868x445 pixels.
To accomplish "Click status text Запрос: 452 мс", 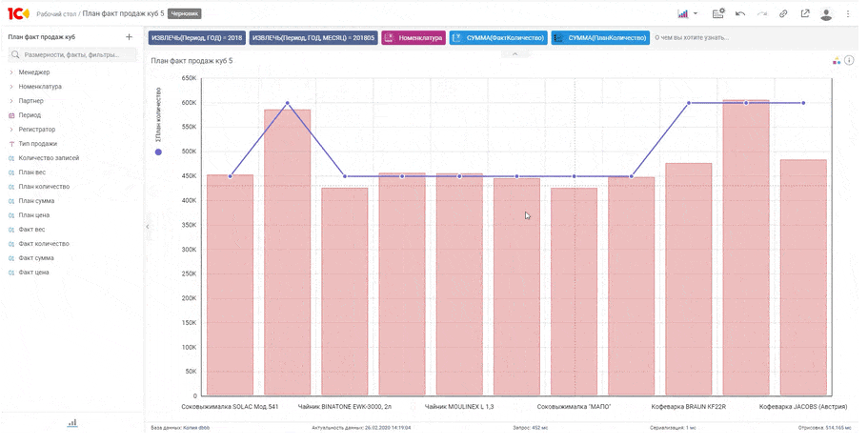I will (530, 428).
